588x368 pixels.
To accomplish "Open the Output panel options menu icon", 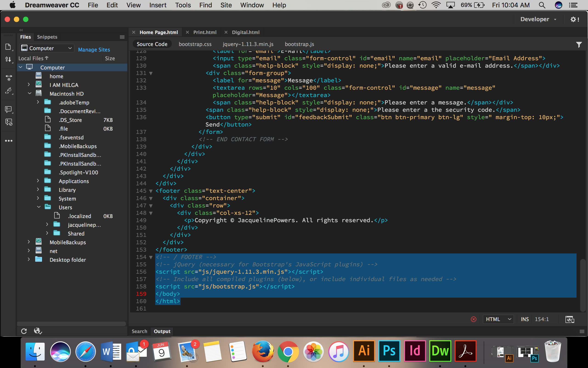I will coord(582,331).
